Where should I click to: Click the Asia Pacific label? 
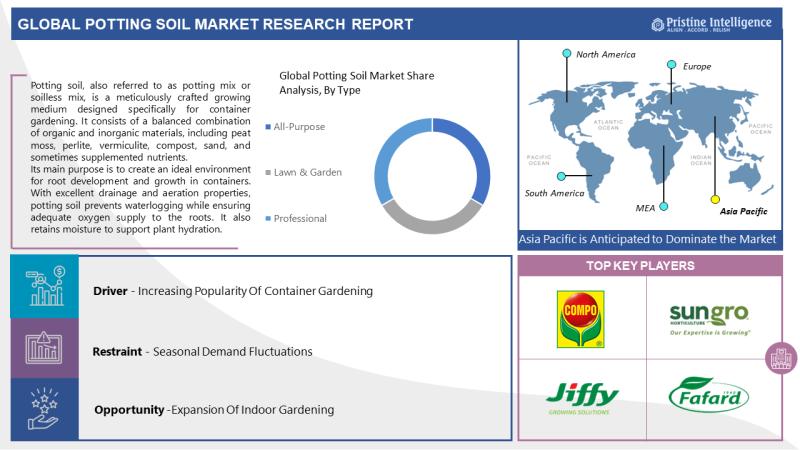(x=743, y=211)
